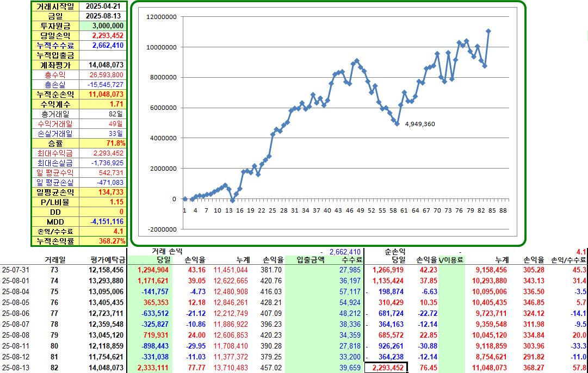
Task: Click the 거래시작일 date 2025-04-21
Action: pyautogui.click(x=103, y=7)
